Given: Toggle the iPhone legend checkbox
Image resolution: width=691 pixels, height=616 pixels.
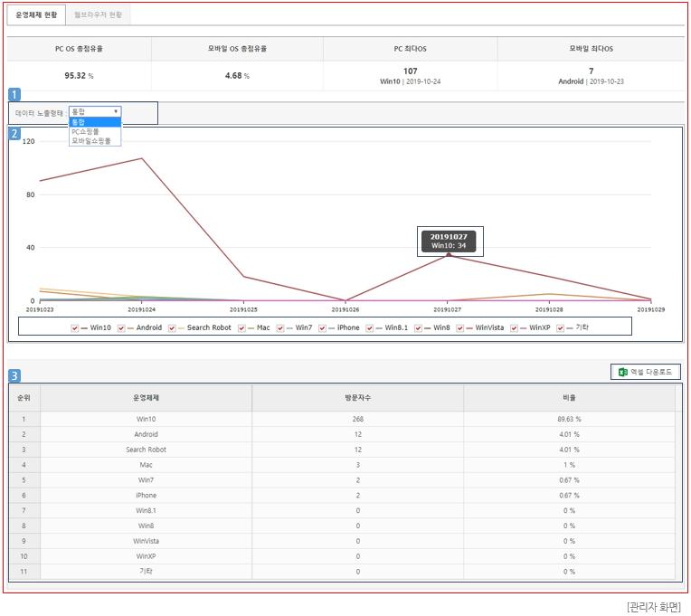Looking at the screenshot, I should [x=322, y=328].
